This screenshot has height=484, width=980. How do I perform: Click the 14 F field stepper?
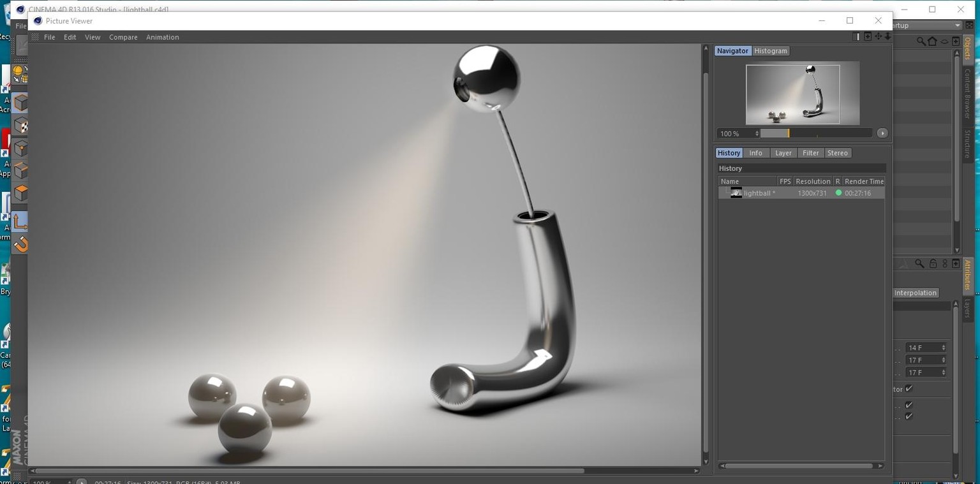pos(944,348)
